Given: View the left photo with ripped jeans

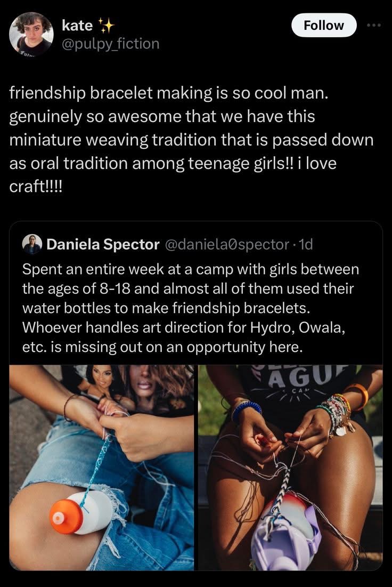Looking at the screenshot, I should (x=102, y=467).
